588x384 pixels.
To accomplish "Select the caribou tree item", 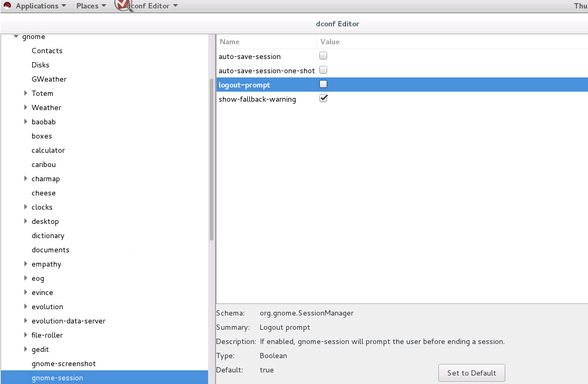I will coord(43,164).
